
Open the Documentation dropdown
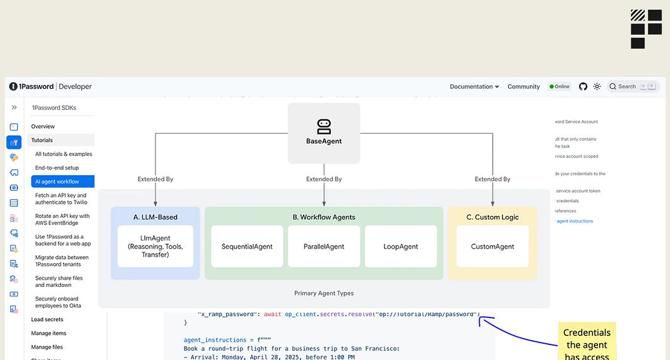click(474, 86)
